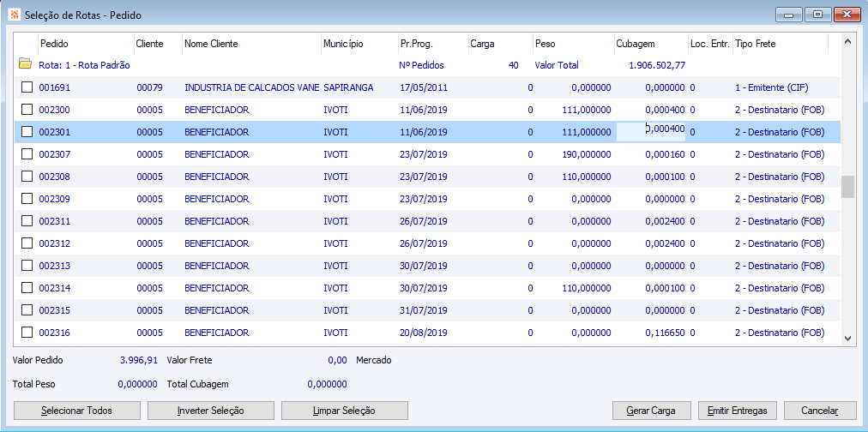Click Valor Total amount 1.906.502,77
Viewport: 868px width, 432px height.
tap(657, 65)
